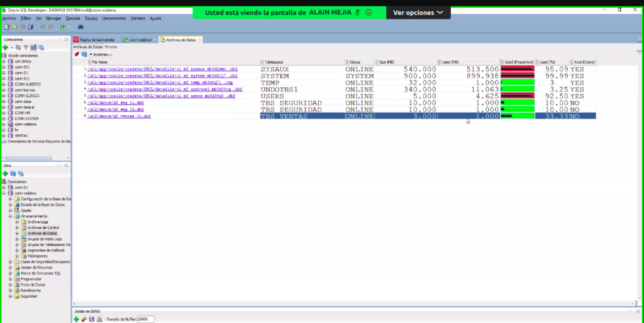
Task: Click the Refresh icon next to Acciones
Action: tap(84, 55)
